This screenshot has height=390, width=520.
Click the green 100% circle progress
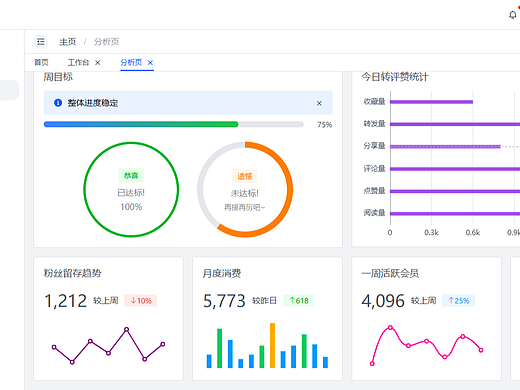131,189
